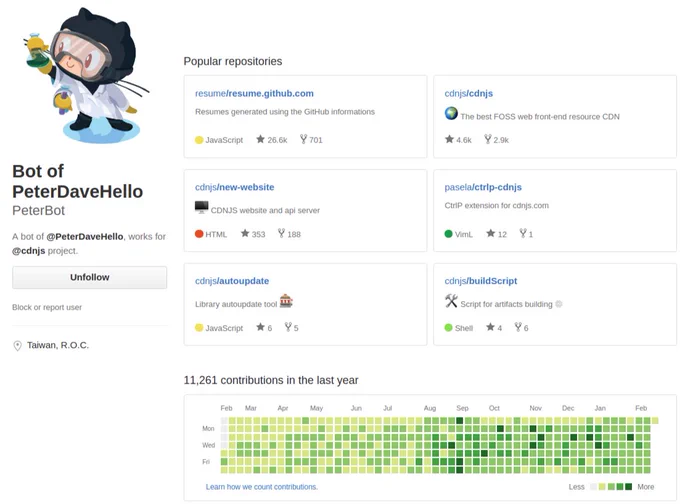Click the star icon on cdnjs/cdnjs card

coord(449,139)
